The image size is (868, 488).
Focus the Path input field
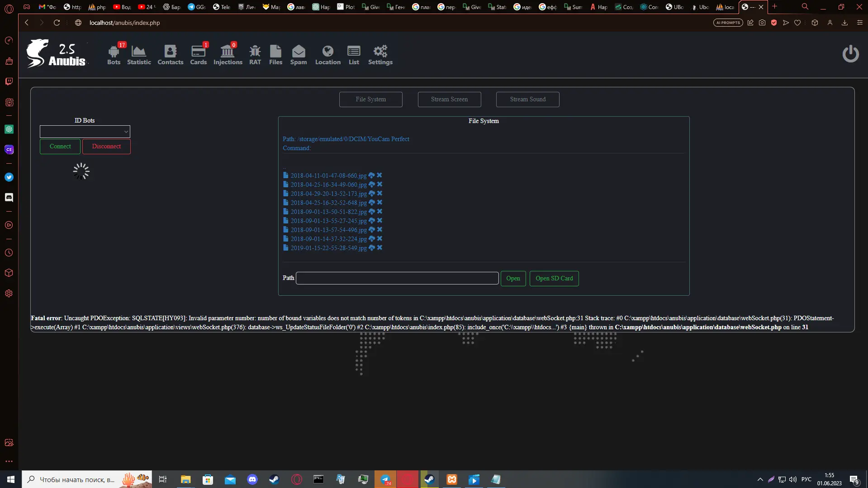(x=397, y=278)
